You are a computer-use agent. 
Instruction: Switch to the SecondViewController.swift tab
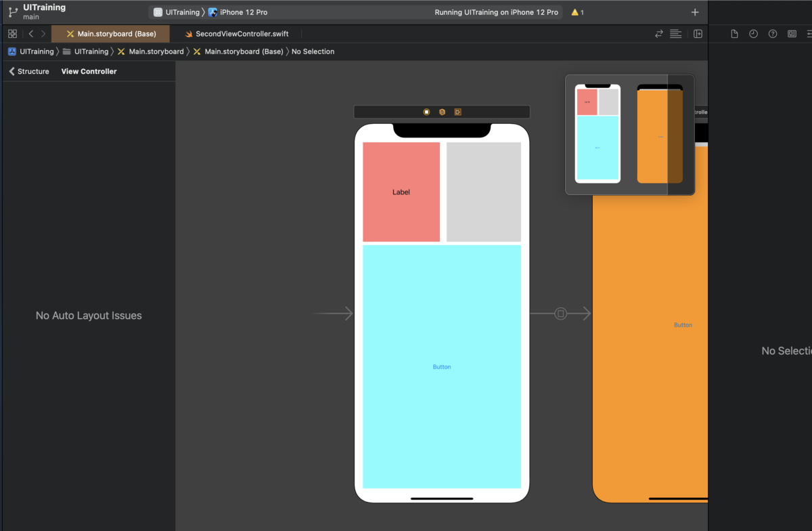pyautogui.click(x=237, y=34)
